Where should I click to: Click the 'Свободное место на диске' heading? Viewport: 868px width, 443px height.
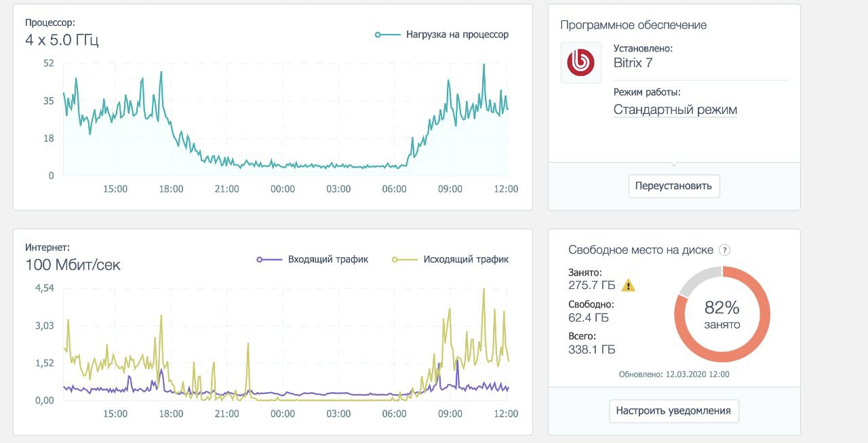pyautogui.click(x=641, y=250)
